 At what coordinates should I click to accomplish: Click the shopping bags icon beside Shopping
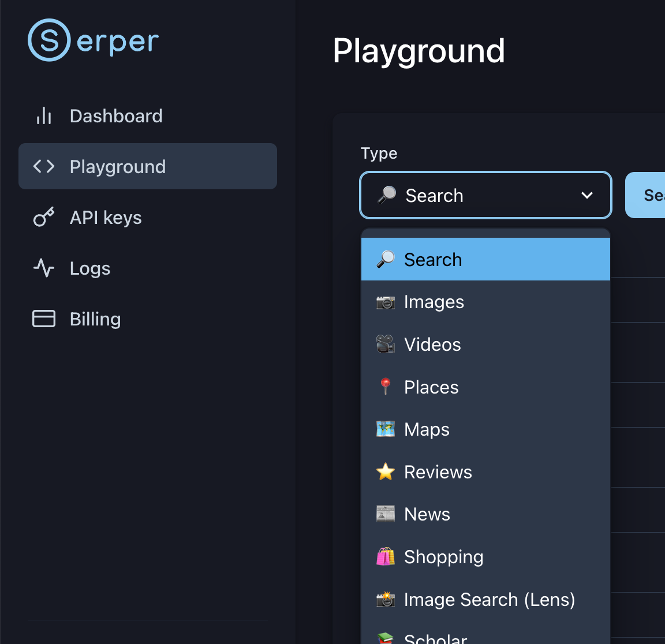tap(386, 556)
